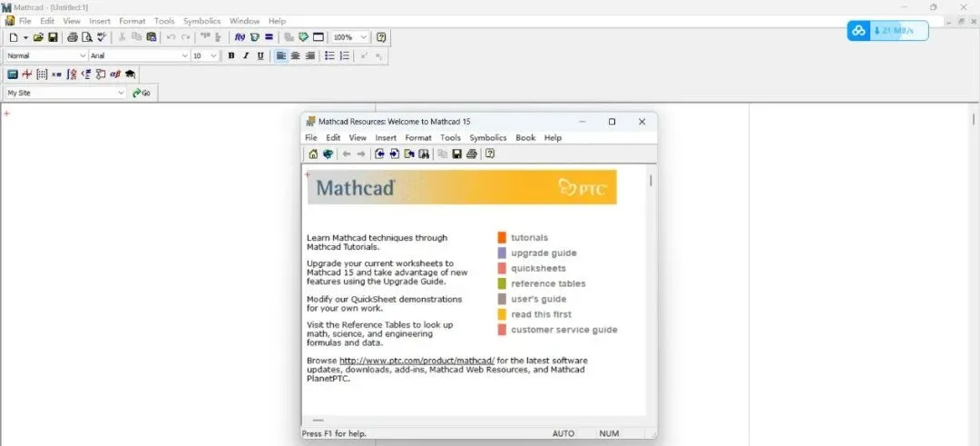This screenshot has width=980, height=446.
Task: Click the Resources window vertical scrollbar
Action: pyautogui.click(x=651, y=181)
